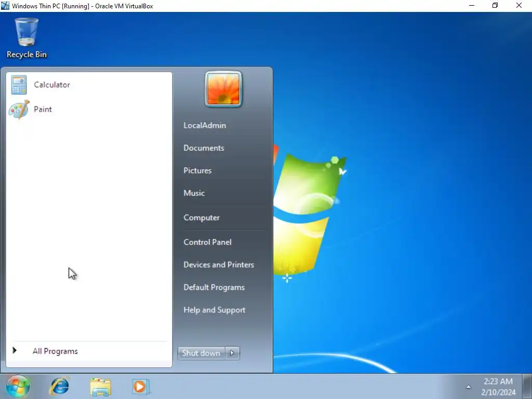
Task: Open Windows Media Player from the taskbar
Action: (140, 387)
